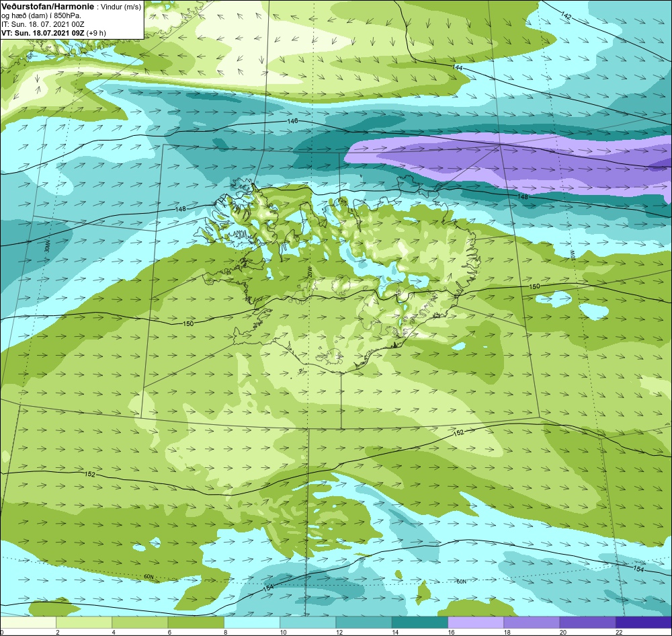The height and width of the screenshot is (636, 672).
Task: Click the lavender 16–18 m/s legend swatch
Action: point(476,622)
